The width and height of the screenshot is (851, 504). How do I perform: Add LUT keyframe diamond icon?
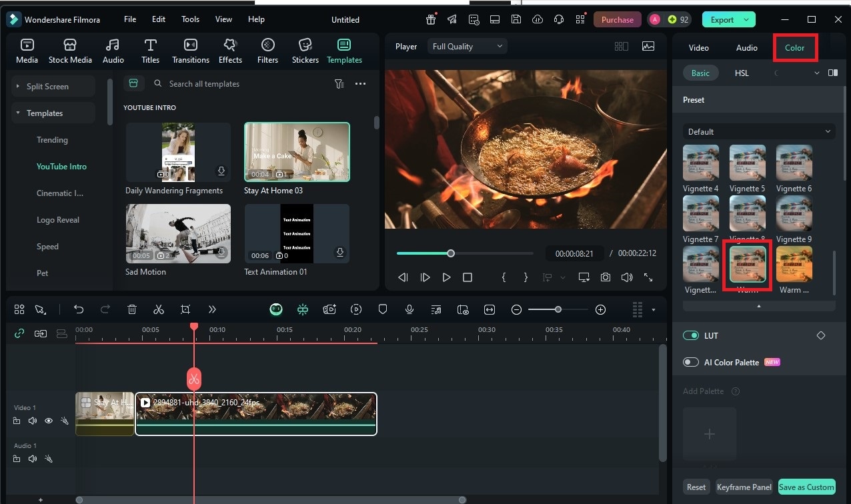[821, 335]
